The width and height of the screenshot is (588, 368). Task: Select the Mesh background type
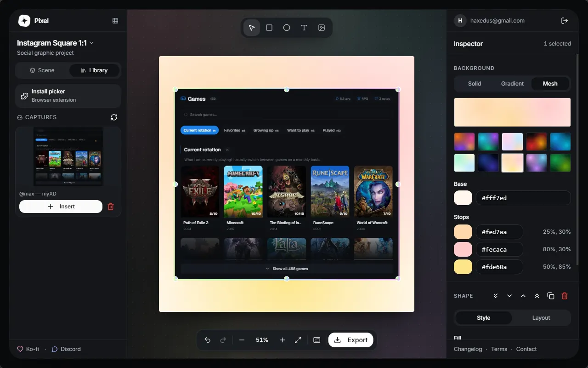(550, 84)
